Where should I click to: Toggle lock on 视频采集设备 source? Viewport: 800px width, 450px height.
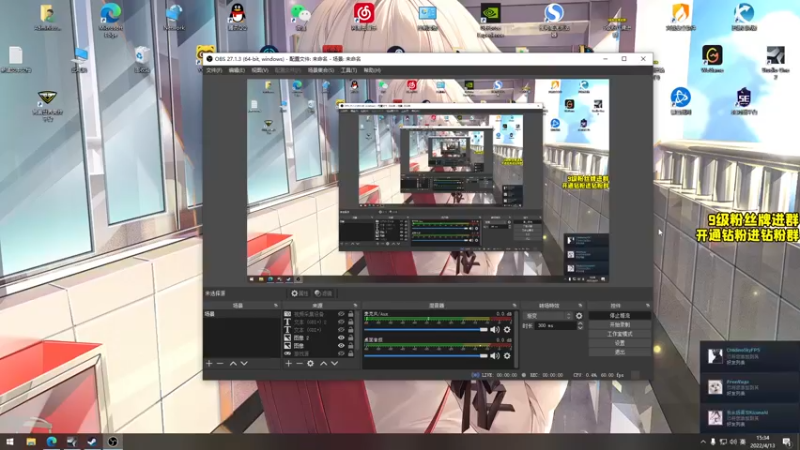coord(351,314)
